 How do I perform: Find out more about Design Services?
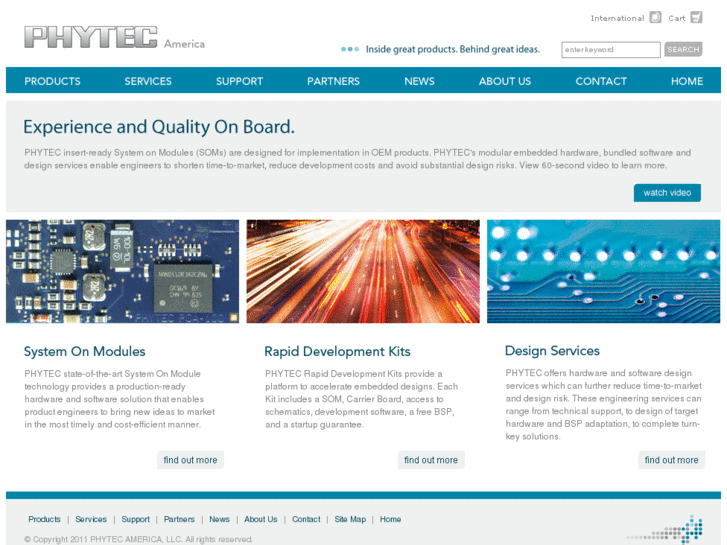pyautogui.click(x=671, y=460)
